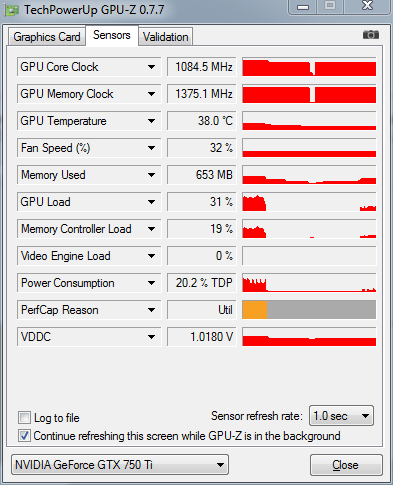Image resolution: width=393 pixels, height=485 pixels.
Task: Open the GPU Core Clock sensor dropdown
Action: tap(151, 67)
